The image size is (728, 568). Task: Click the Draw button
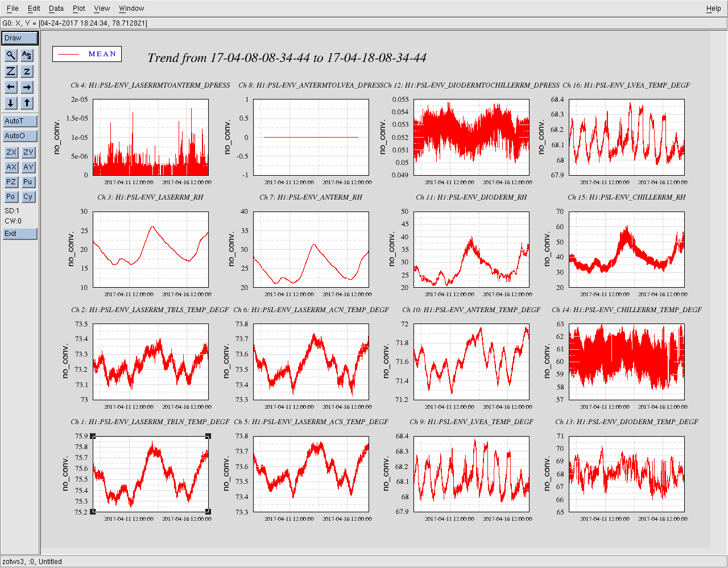pos(20,38)
